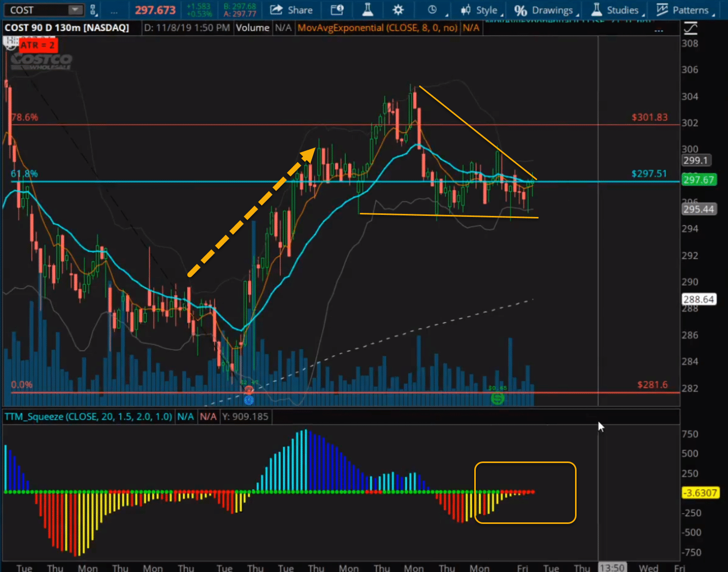The height and width of the screenshot is (572, 728).
Task: Click the MovAvgExponential study label
Action: click(378, 28)
